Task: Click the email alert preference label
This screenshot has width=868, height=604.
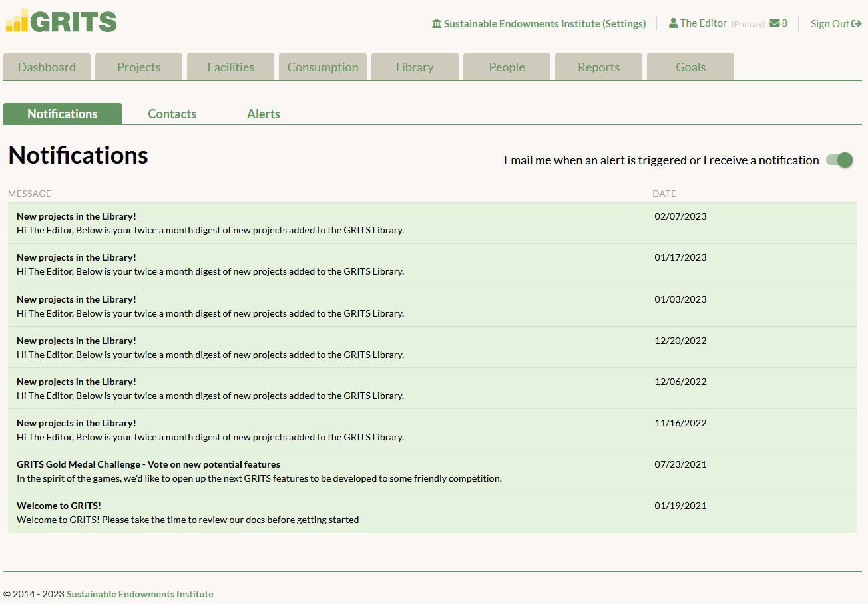Action: (x=662, y=160)
